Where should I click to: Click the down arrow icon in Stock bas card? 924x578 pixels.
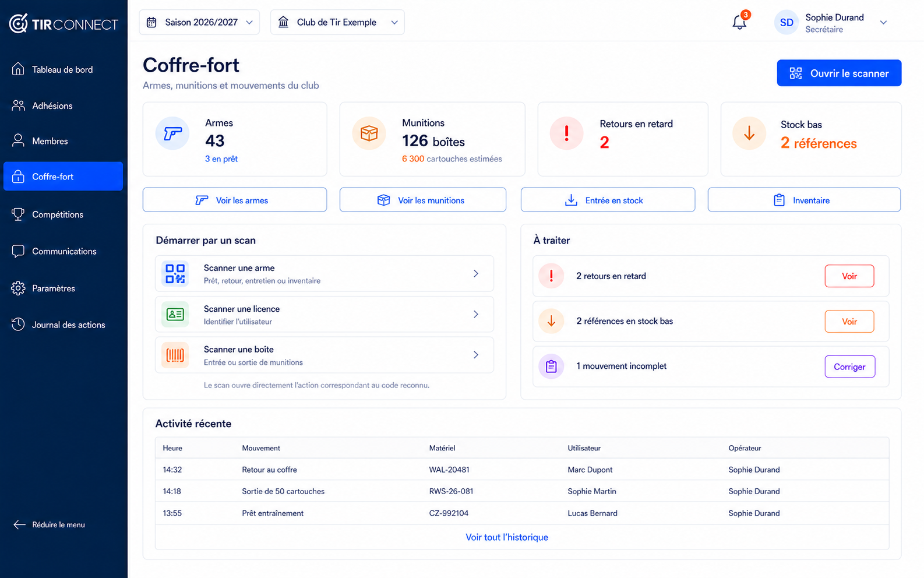pos(749,133)
